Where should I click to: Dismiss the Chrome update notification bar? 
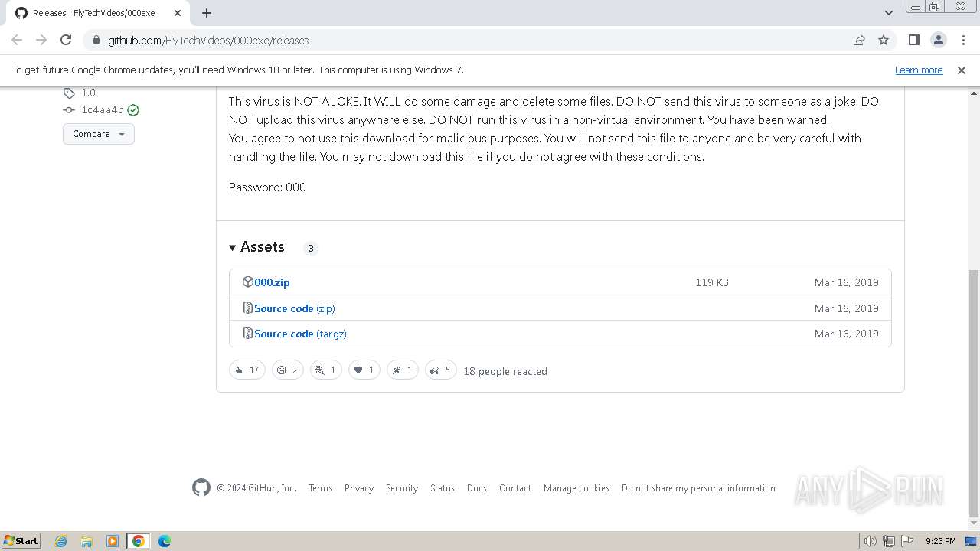(x=962, y=70)
